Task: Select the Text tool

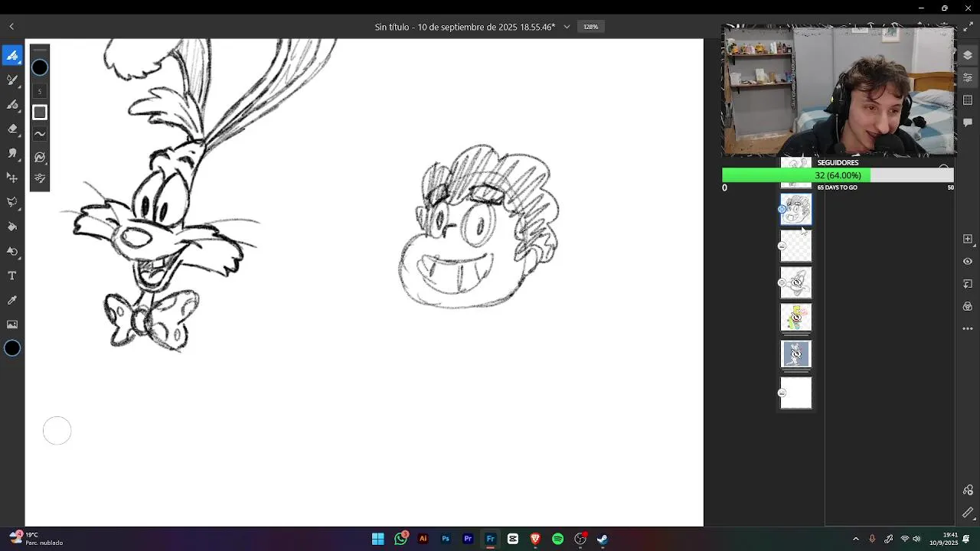Action: (12, 275)
